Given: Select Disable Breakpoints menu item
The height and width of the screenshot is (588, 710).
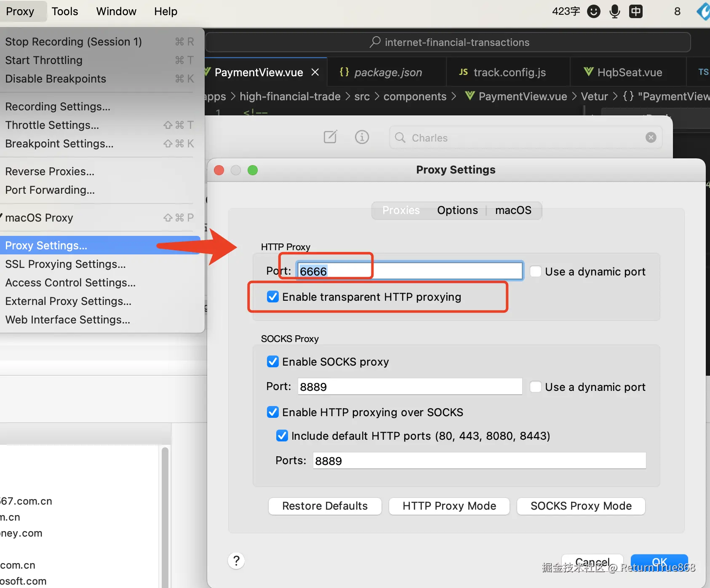Looking at the screenshot, I should [100, 79].
